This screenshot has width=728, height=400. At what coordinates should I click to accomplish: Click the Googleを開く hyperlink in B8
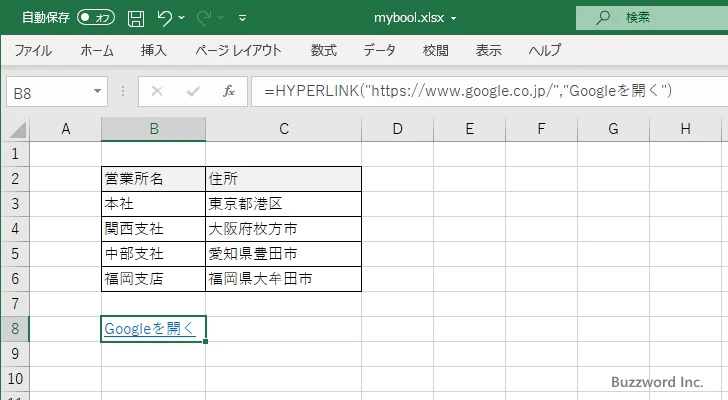click(x=149, y=329)
